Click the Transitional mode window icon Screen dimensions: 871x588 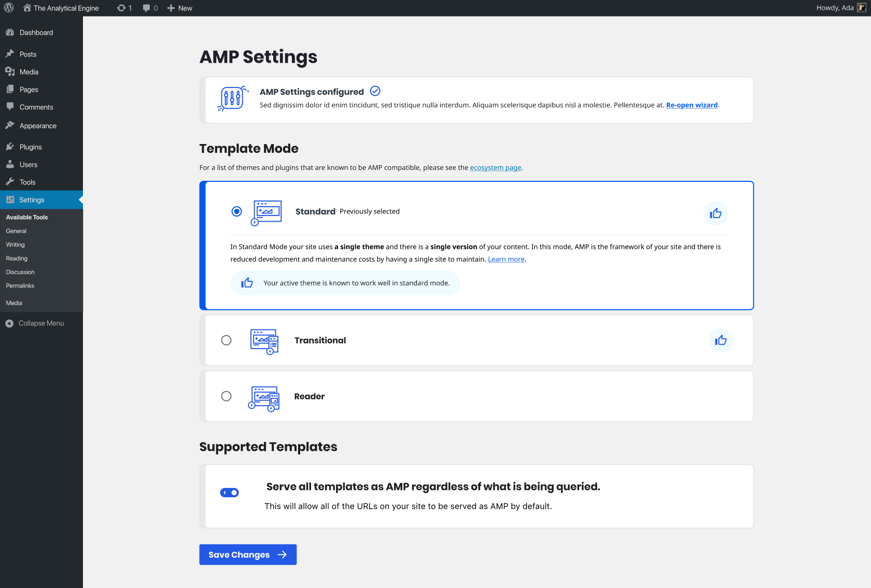click(x=265, y=341)
